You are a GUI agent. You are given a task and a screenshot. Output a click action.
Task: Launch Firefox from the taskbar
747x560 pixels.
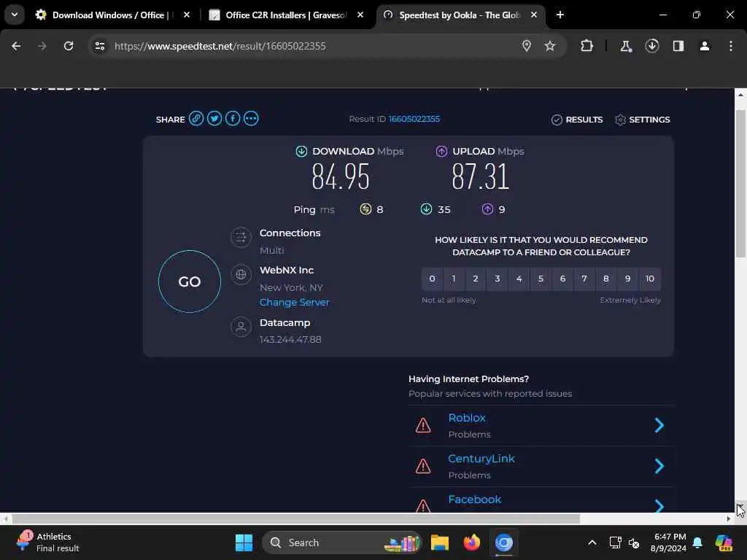(472, 542)
